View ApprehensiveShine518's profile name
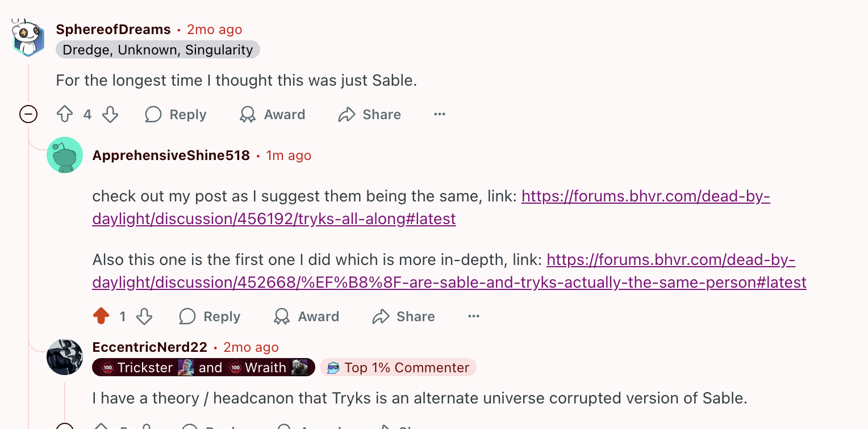The height and width of the screenshot is (429, 868). coord(170,154)
